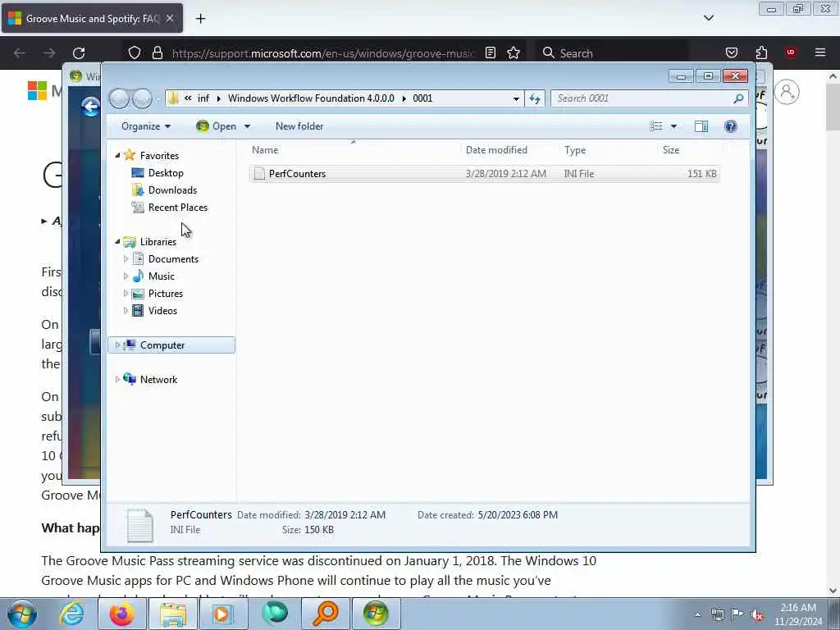Screen dimensions: 840x630
Task: Open Windows Media Player from taskbar
Action: [222, 614]
